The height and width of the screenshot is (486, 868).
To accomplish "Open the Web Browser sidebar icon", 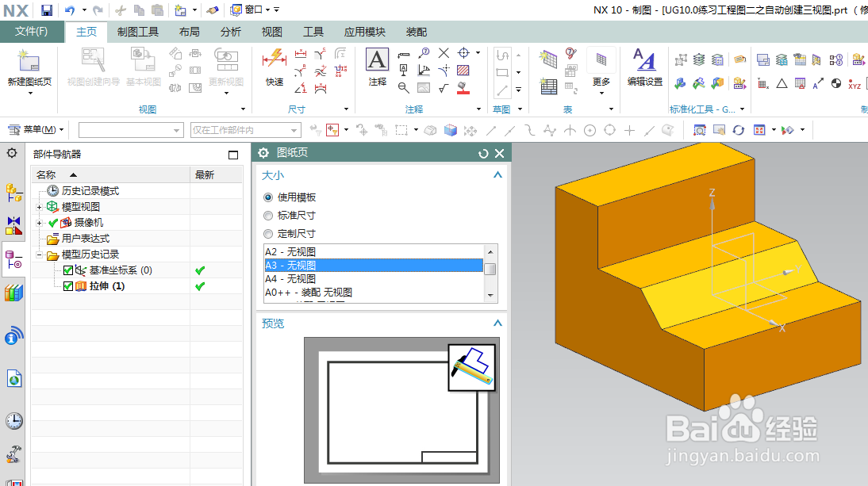I will (13, 379).
